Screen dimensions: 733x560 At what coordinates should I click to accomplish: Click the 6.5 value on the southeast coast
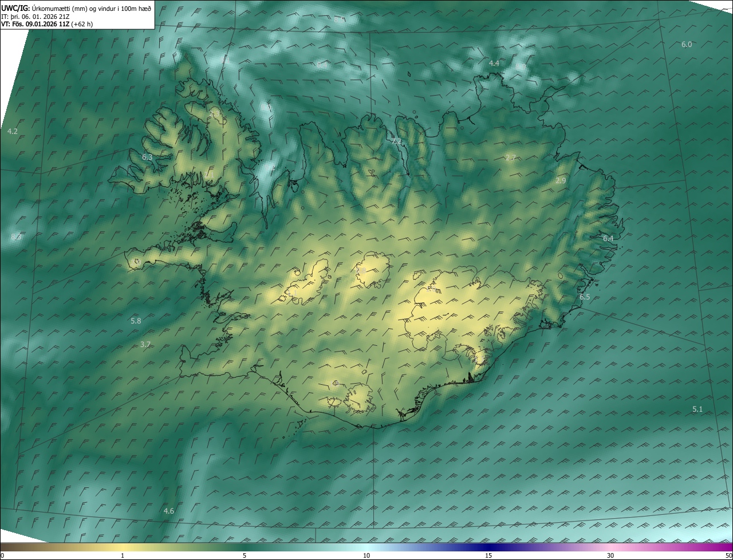click(x=585, y=297)
